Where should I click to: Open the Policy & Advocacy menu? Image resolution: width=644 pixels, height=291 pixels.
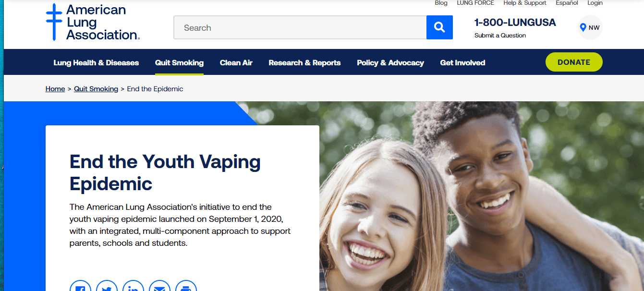tap(390, 62)
